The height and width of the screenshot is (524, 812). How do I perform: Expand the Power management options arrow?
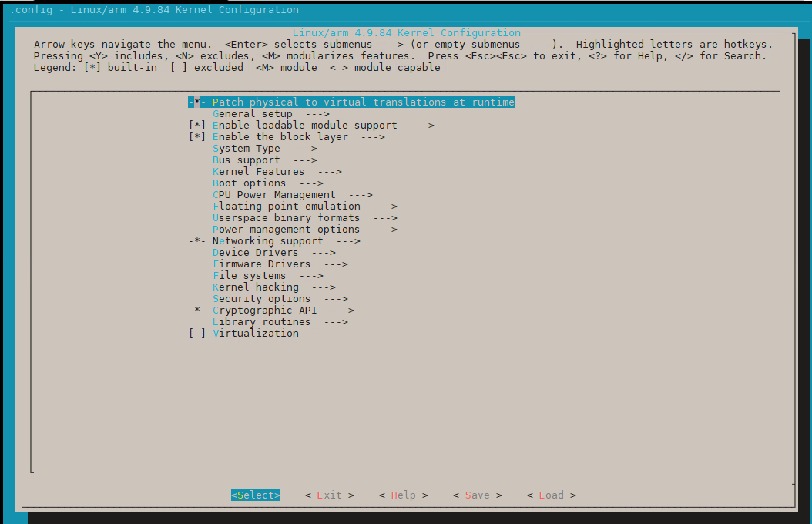click(x=384, y=230)
